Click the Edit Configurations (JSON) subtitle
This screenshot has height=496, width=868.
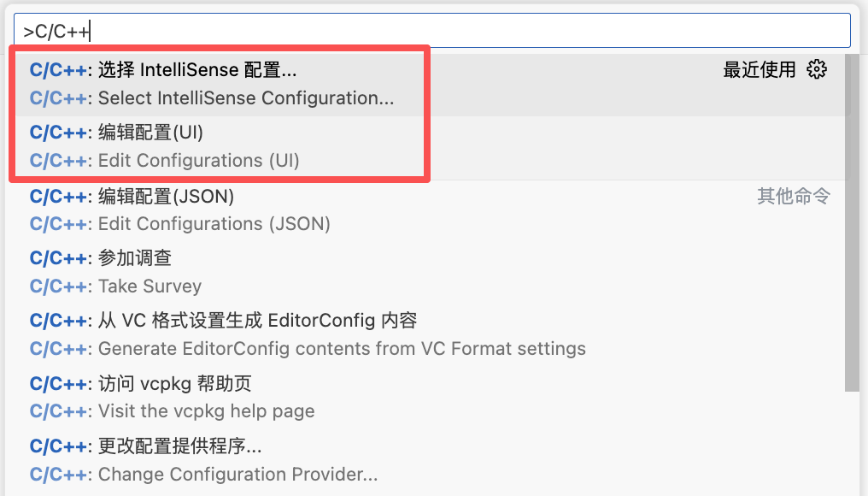point(214,224)
